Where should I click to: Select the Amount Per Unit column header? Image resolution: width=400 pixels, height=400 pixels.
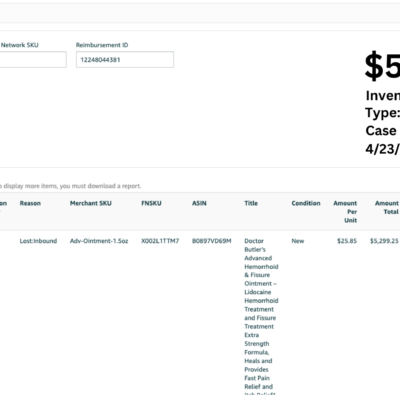coord(345,212)
